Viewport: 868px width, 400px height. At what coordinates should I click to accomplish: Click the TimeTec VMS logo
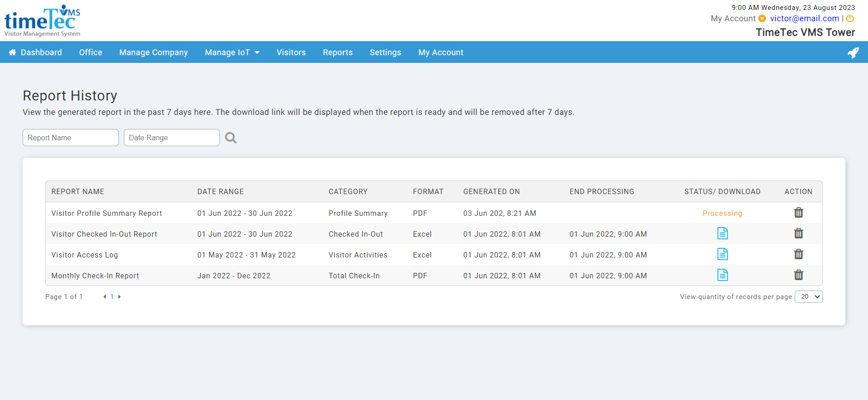pyautogui.click(x=42, y=21)
